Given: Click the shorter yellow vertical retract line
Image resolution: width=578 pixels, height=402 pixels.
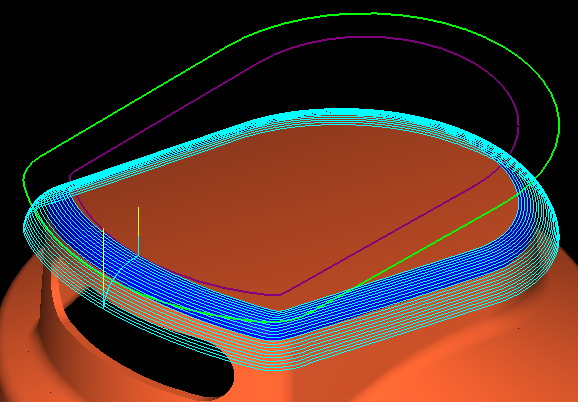Looking at the screenshot, I should coord(139,222).
